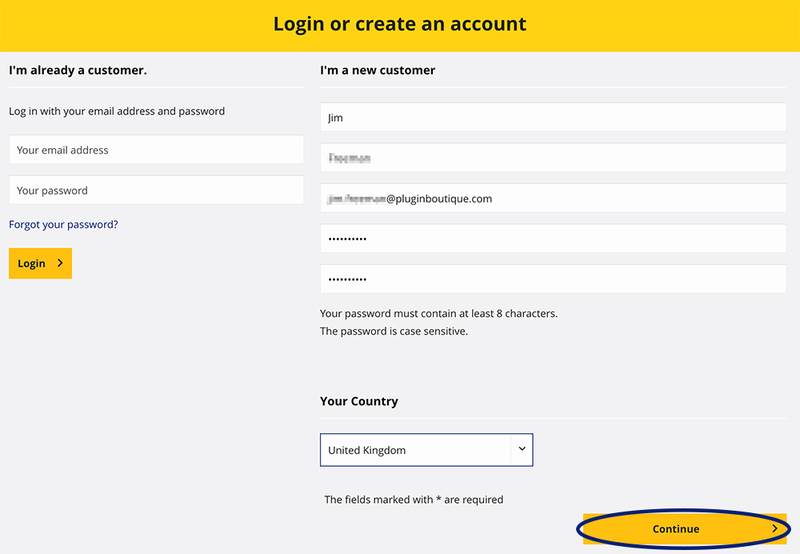Click the I'm a new customer heading

tap(378, 71)
